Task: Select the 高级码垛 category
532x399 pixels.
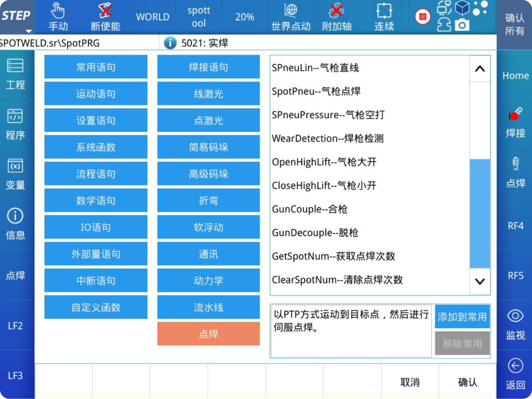Action: click(208, 173)
